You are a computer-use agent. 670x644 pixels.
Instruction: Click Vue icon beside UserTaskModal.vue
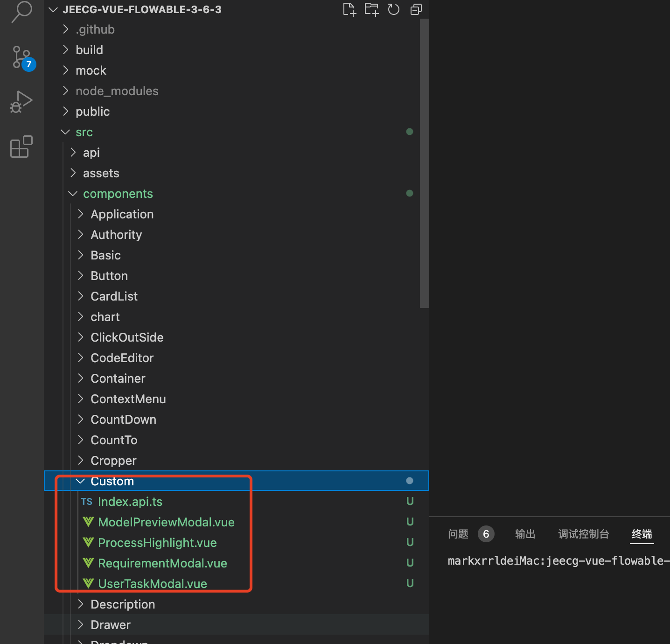(x=88, y=583)
